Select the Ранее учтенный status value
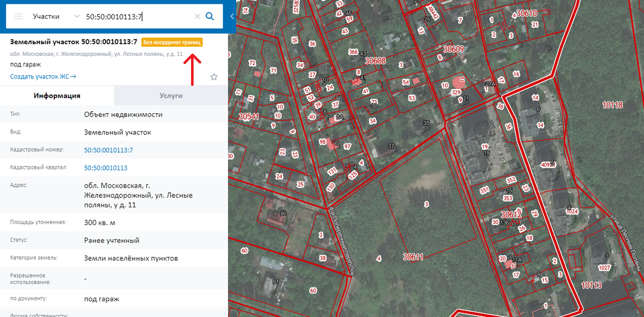This screenshot has height=317, width=644. pyautogui.click(x=112, y=240)
